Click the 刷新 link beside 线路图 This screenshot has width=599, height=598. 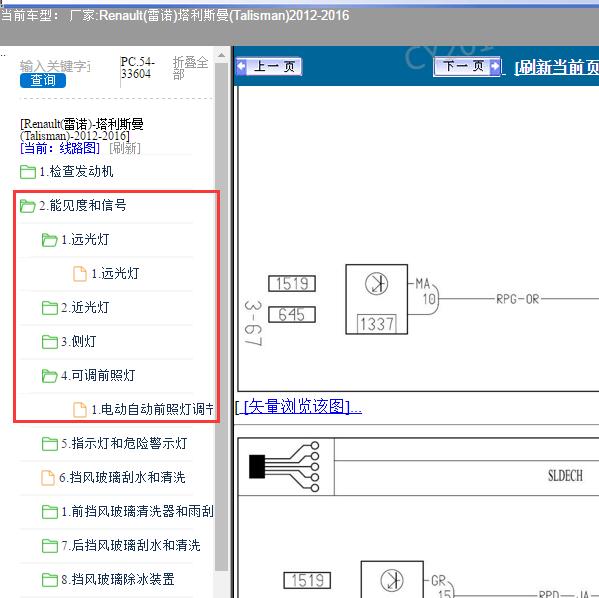[x=125, y=148]
